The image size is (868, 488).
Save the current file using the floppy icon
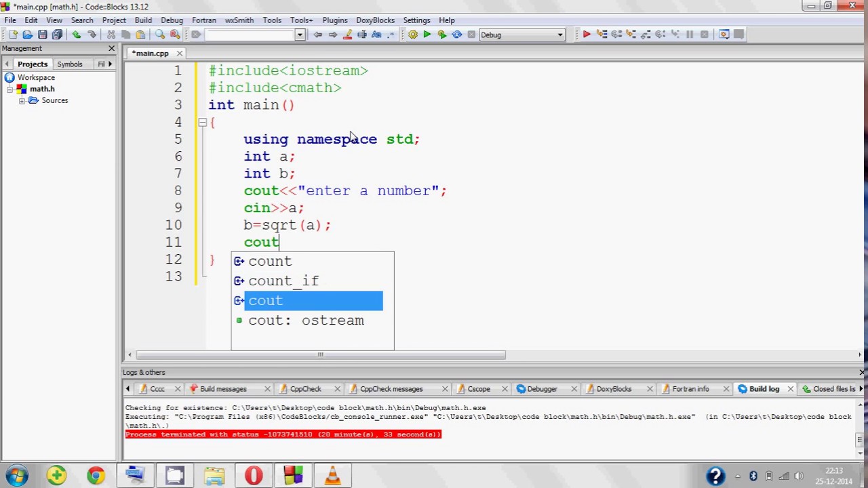click(x=43, y=35)
